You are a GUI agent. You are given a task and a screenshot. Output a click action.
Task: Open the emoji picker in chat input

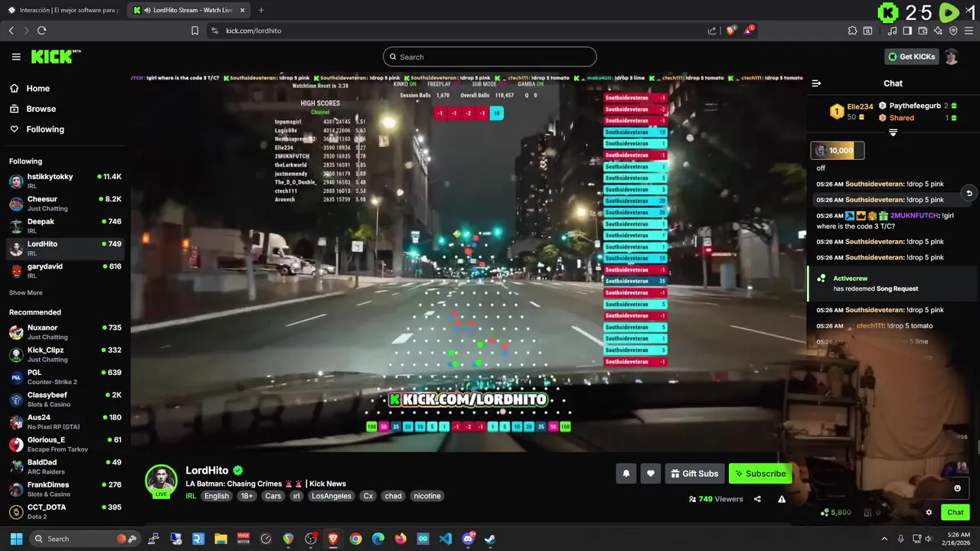pos(957,488)
